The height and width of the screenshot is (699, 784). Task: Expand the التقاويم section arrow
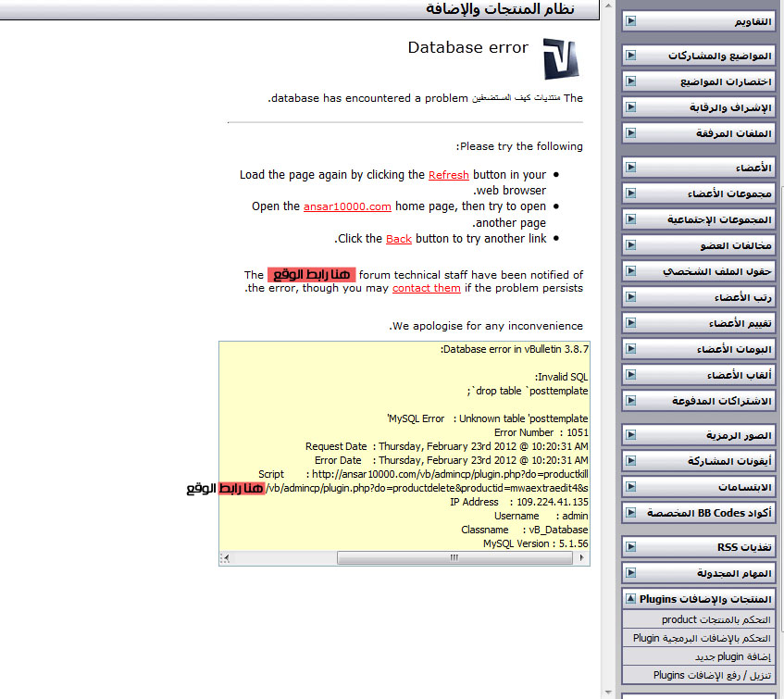point(630,21)
